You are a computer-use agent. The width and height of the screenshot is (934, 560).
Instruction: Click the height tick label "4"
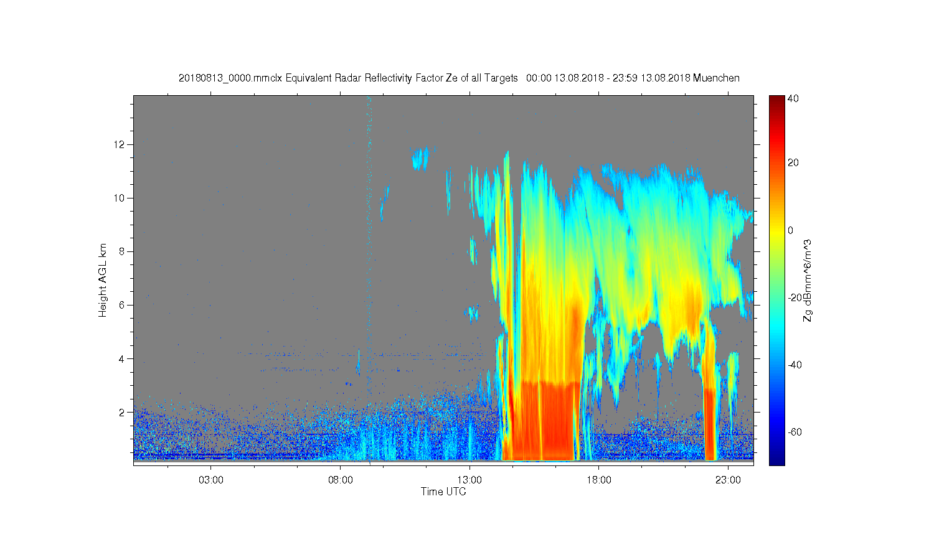pos(122,358)
